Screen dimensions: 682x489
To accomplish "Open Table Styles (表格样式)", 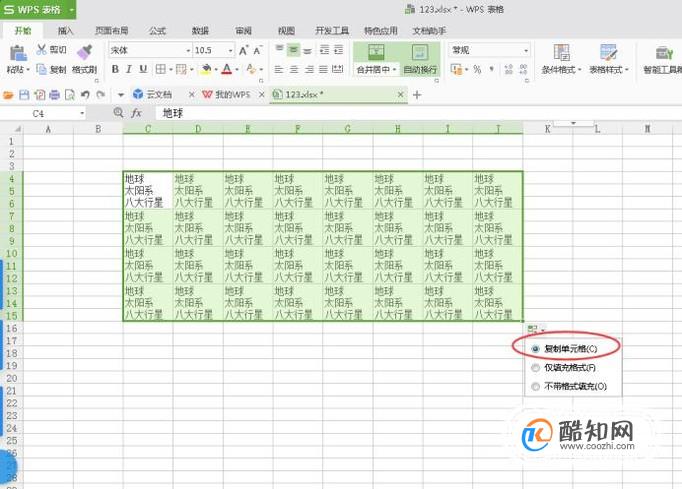I will click(x=609, y=59).
